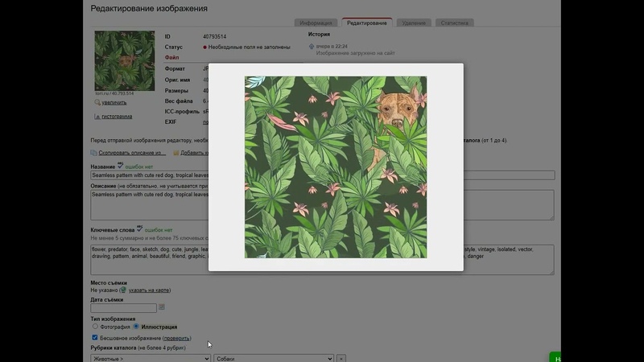Click the copy description icon
Viewport: 644px width, 362px height.
[94, 152]
